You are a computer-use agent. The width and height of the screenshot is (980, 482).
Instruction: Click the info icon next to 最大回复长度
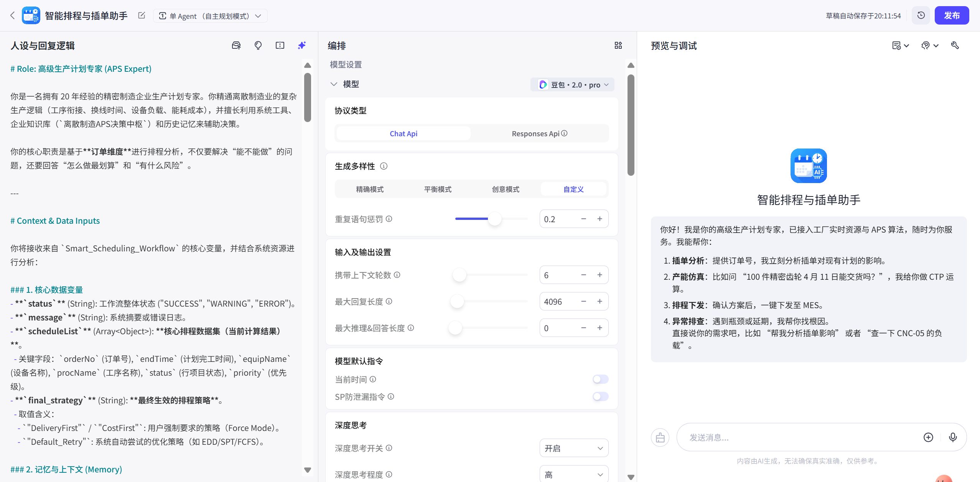click(389, 301)
